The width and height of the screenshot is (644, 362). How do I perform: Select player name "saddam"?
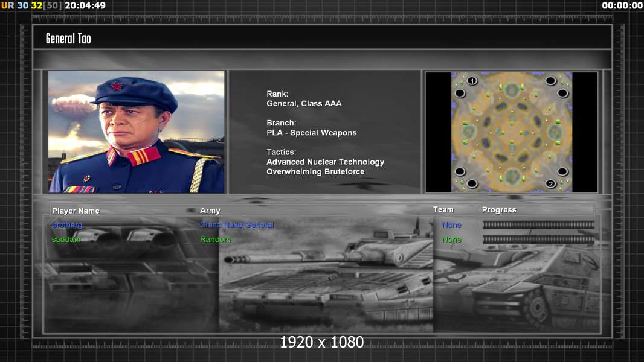(66, 240)
